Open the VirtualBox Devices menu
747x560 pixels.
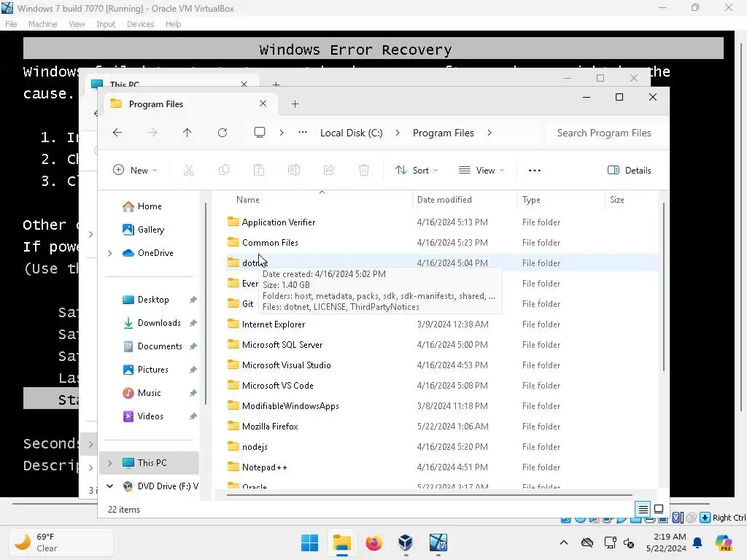point(141,24)
